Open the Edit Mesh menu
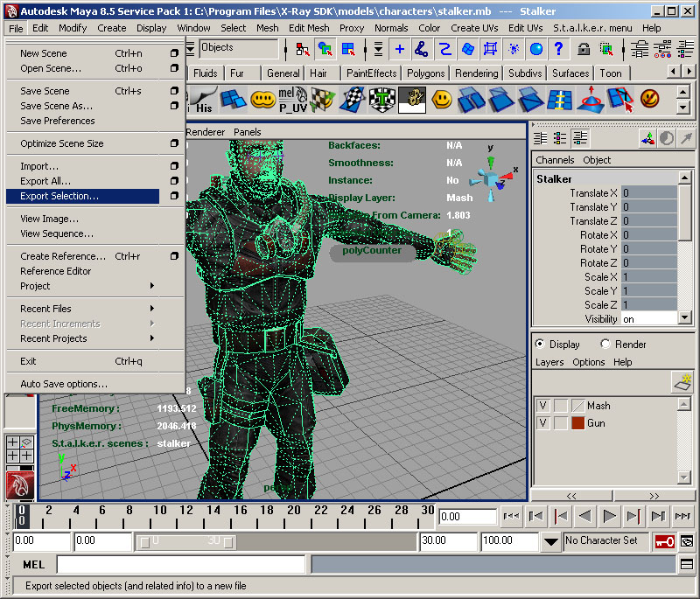Screen dimensions: 700x599 tap(309, 28)
